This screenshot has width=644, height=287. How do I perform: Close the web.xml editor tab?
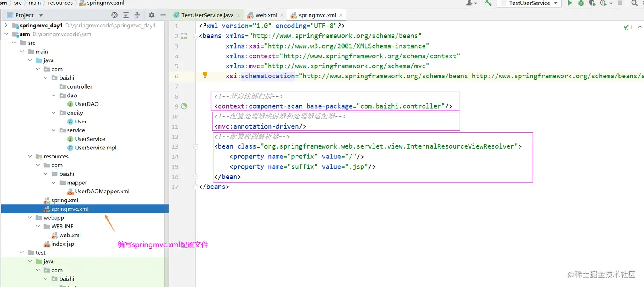tap(282, 15)
